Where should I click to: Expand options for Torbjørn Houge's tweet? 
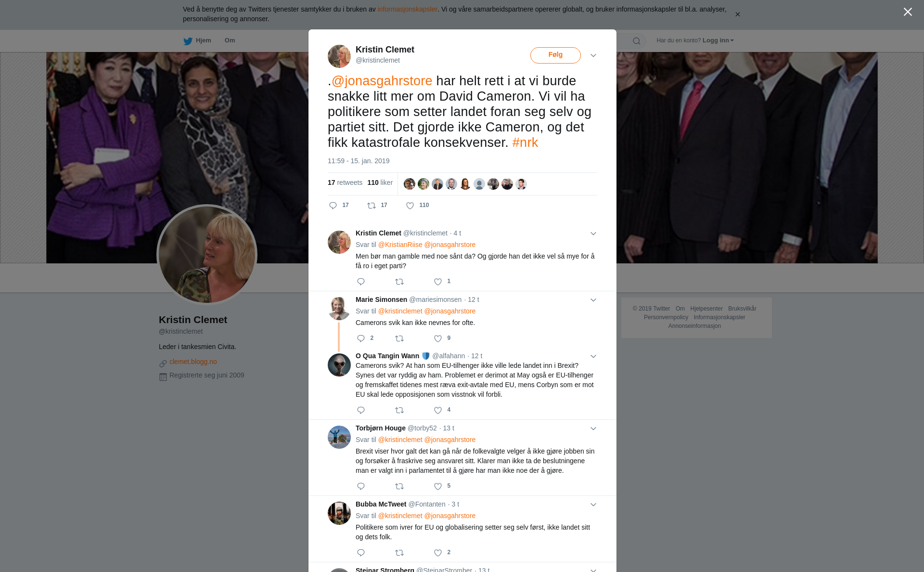pos(593,429)
